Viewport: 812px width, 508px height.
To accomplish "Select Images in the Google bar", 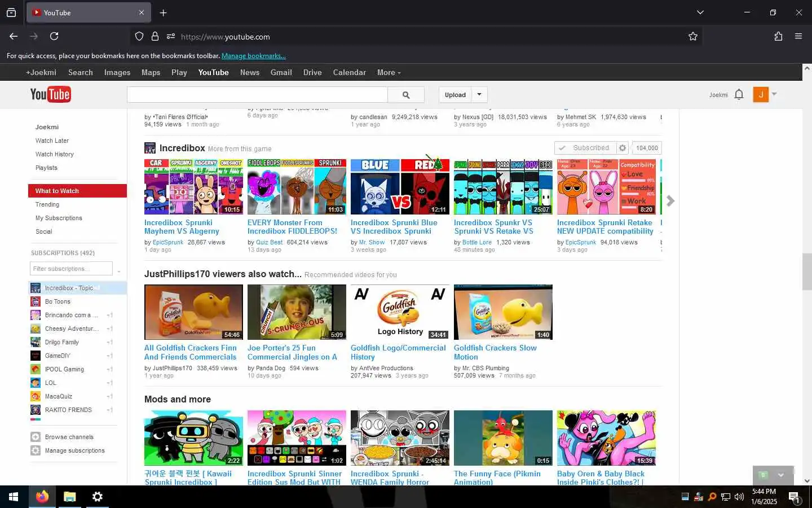I will (117, 72).
